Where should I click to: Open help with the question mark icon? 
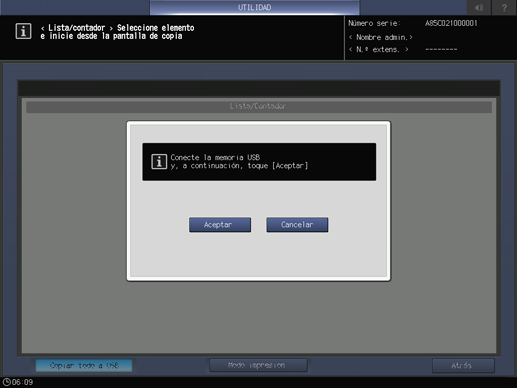[x=504, y=7]
